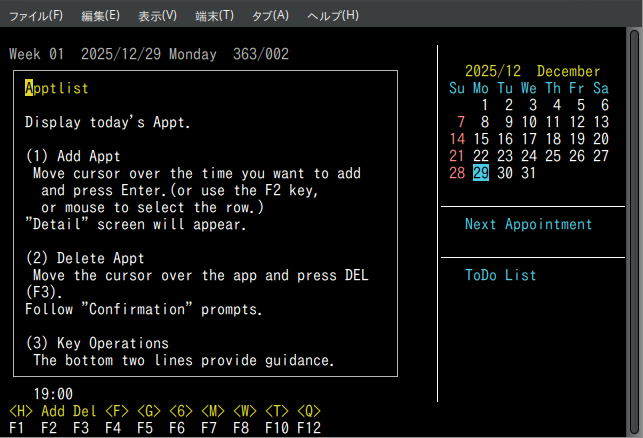643x438 pixels.
Task: Select the highlighted date 29 in calendar
Action: [481, 173]
